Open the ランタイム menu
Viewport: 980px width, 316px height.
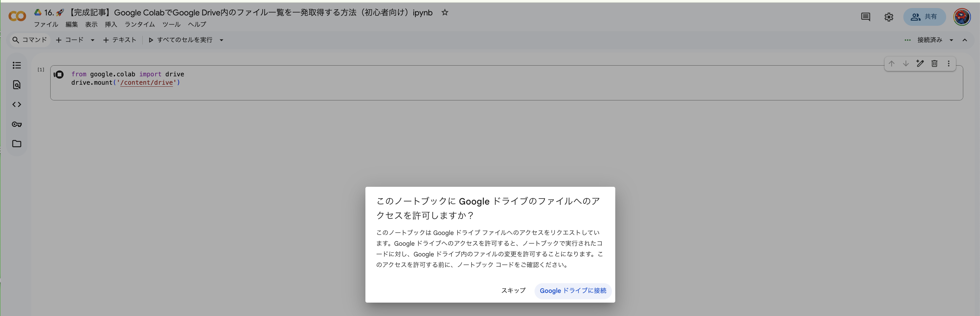[139, 24]
